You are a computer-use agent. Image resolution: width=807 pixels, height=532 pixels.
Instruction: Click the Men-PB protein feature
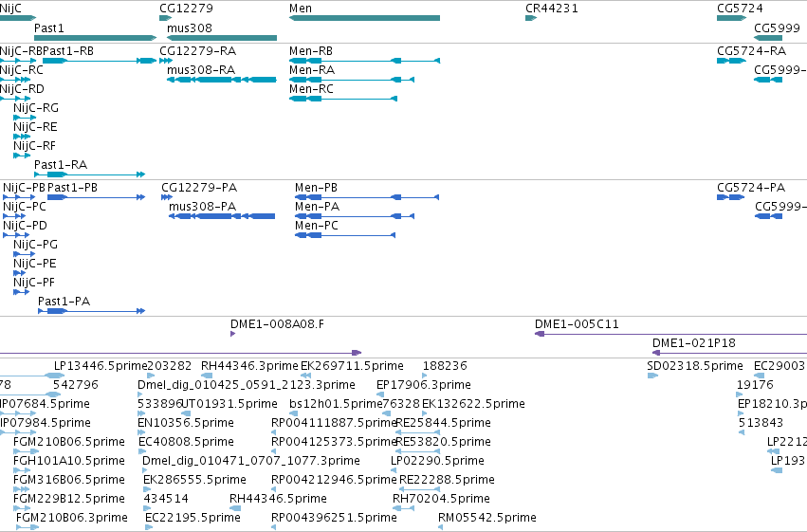tap(367, 197)
